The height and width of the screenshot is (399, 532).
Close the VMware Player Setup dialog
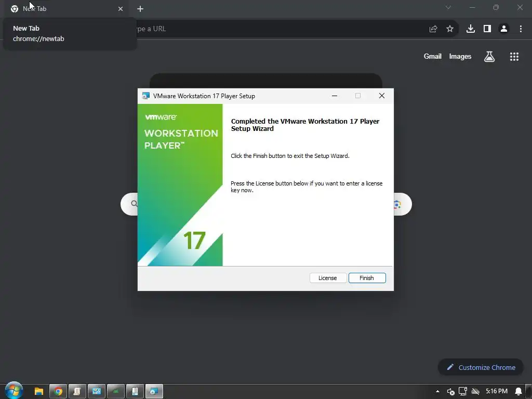coord(382,96)
